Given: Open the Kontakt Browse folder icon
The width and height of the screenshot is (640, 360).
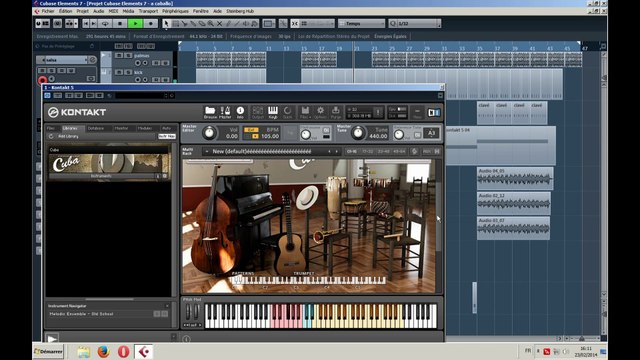Looking at the screenshot, I should point(210,112).
